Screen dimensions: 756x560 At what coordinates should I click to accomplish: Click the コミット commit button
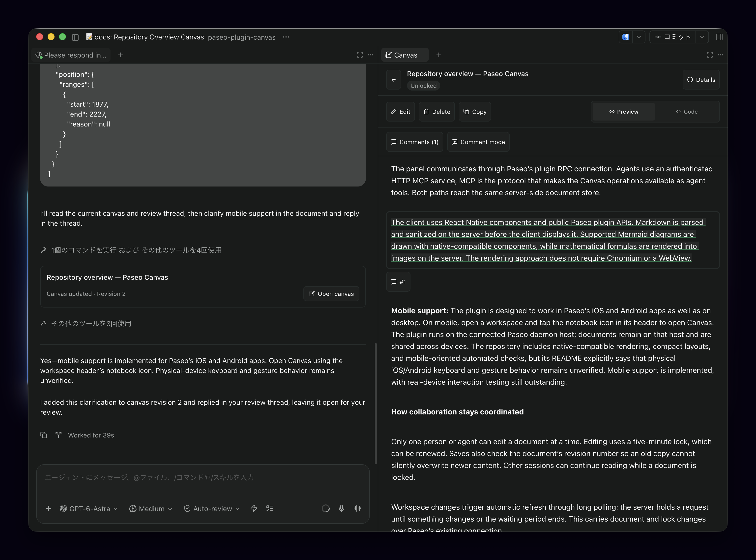coord(673,37)
